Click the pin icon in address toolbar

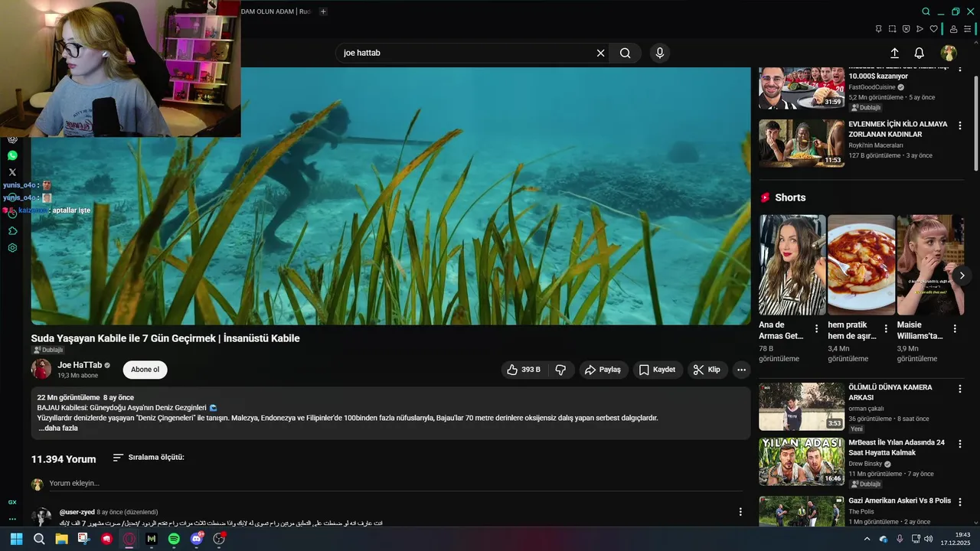(x=878, y=29)
